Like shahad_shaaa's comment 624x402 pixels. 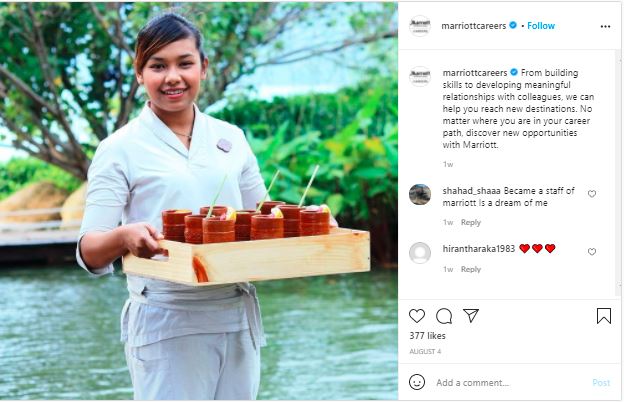(x=592, y=194)
